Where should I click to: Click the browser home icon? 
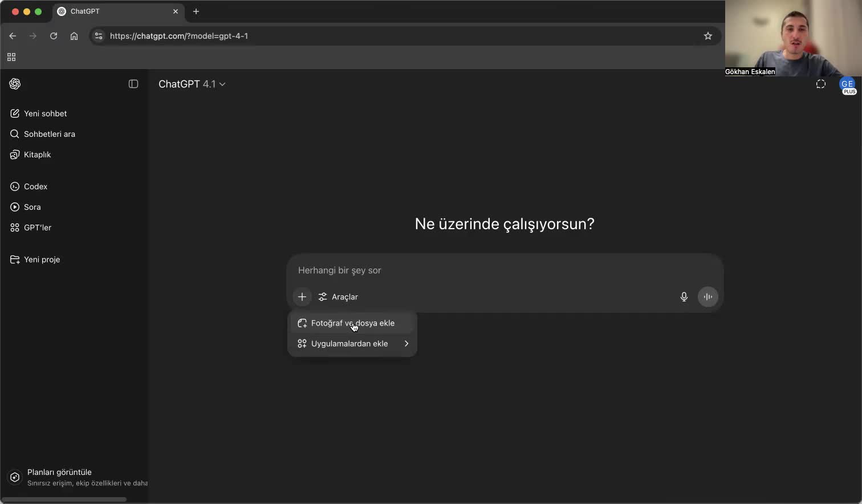[x=74, y=36]
